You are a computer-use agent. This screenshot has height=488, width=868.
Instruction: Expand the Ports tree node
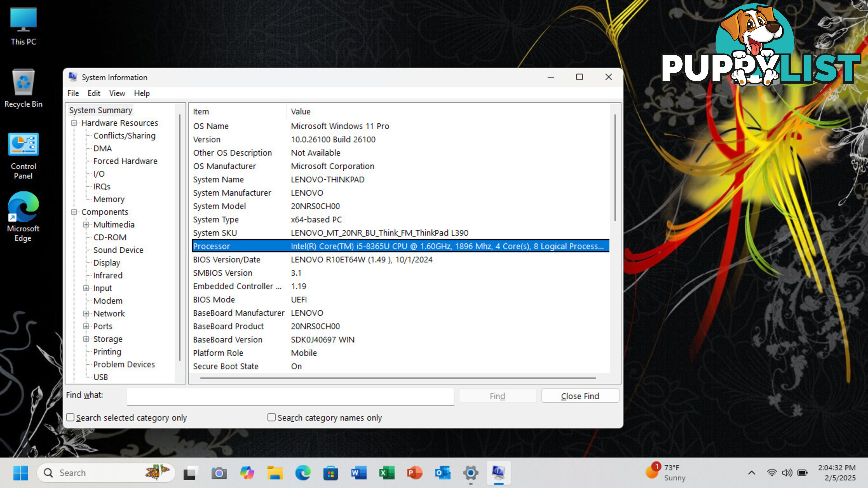pos(86,326)
